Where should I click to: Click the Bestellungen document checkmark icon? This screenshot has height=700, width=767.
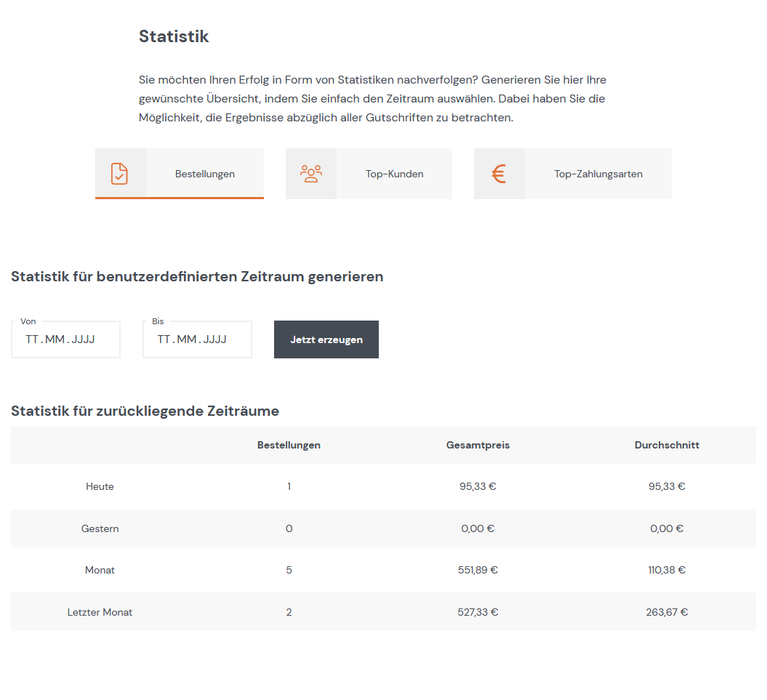(119, 174)
